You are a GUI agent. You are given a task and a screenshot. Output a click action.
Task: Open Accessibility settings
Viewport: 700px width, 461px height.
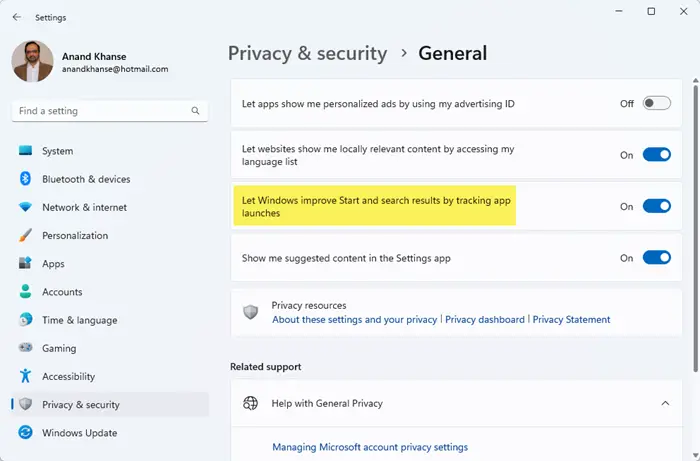110,376
